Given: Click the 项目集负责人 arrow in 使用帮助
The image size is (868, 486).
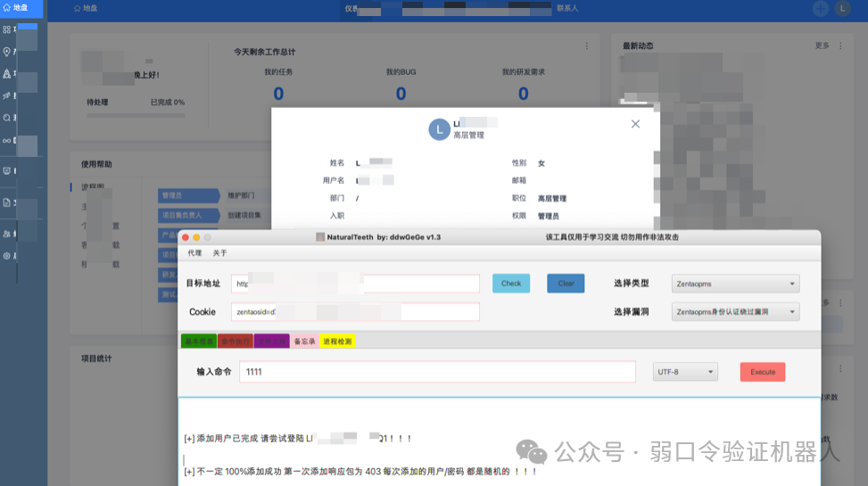Looking at the screenshot, I should 188,215.
